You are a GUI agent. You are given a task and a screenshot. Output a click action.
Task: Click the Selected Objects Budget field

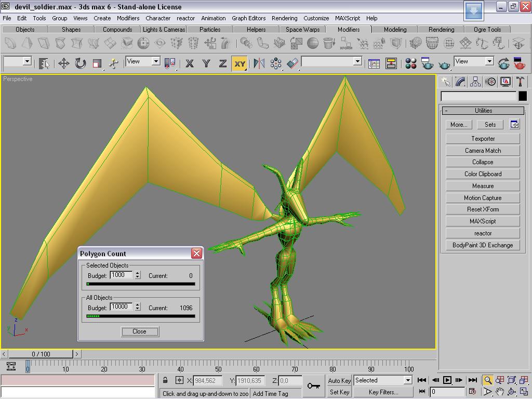coord(121,275)
